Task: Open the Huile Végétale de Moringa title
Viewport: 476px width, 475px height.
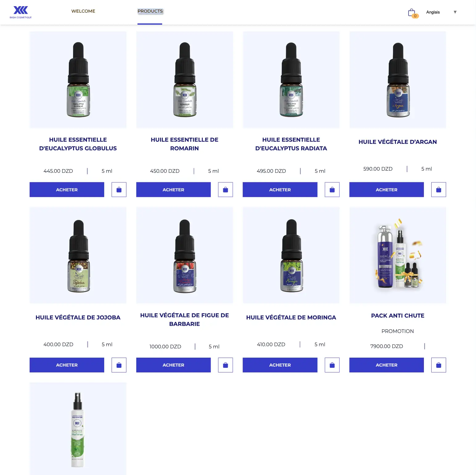Action: (x=291, y=317)
